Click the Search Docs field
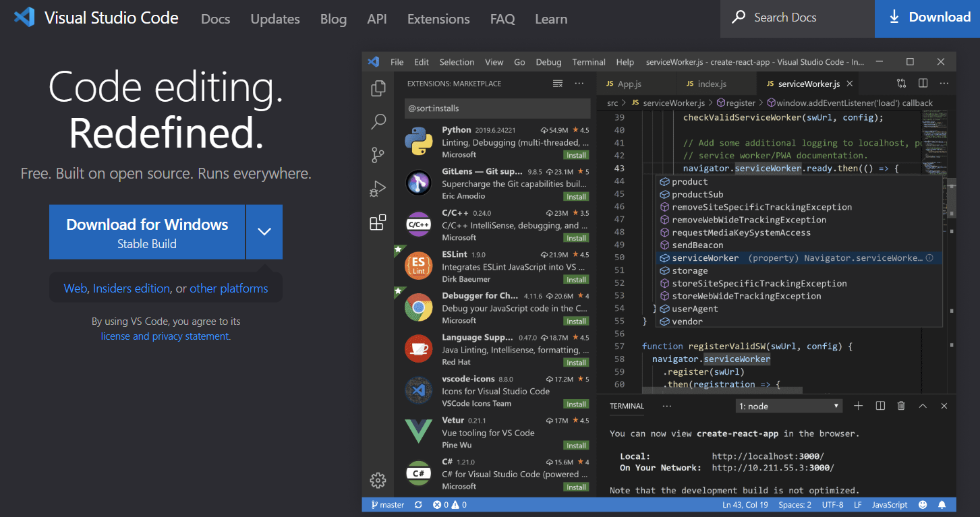This screenshot has height=517, width=980. point(797,18)
